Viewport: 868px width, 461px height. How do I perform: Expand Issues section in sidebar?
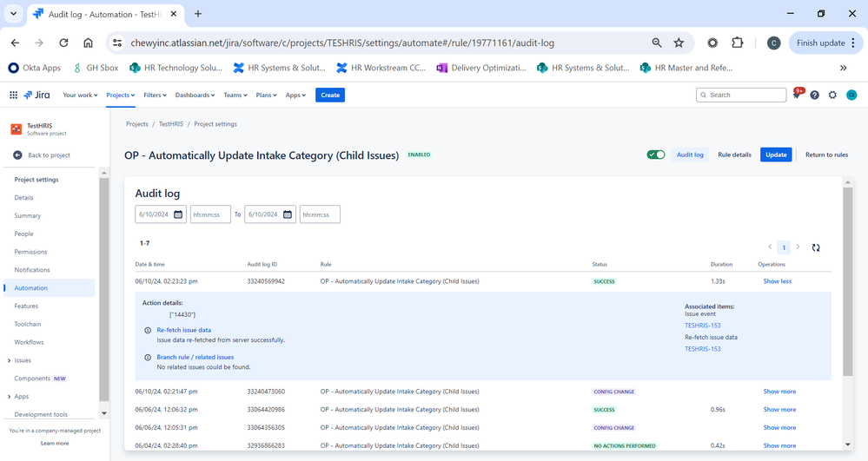point(9,361)
